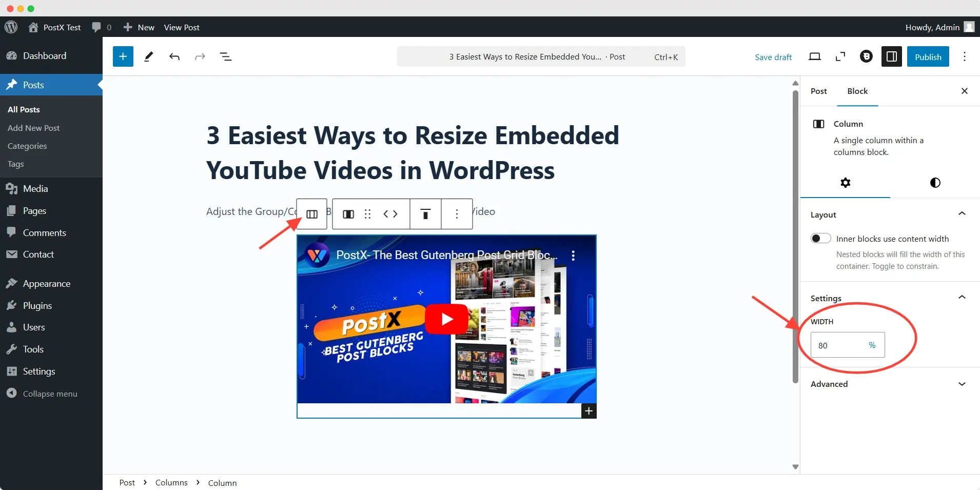Play the embedded PostX YouTube video
Image resolution: width=980 pixels, height=490 pixels.
pos(446,319)
